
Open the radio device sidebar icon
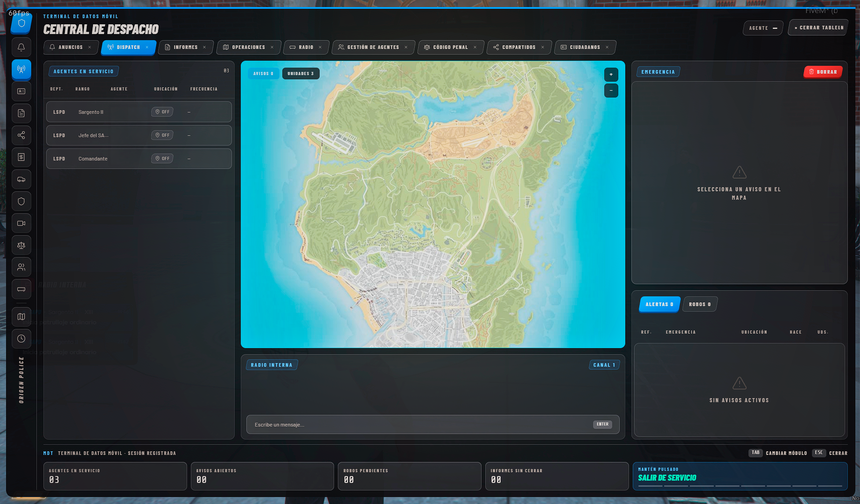21,289
